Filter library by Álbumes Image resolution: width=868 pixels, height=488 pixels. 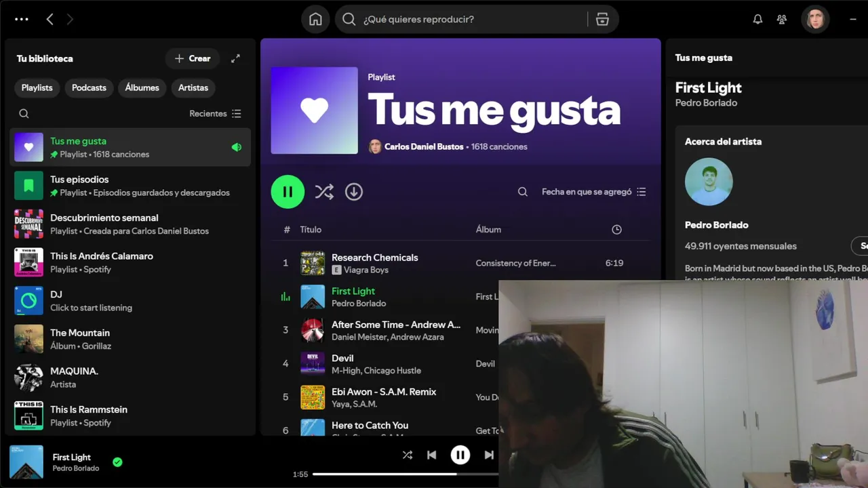coord(142,87)
